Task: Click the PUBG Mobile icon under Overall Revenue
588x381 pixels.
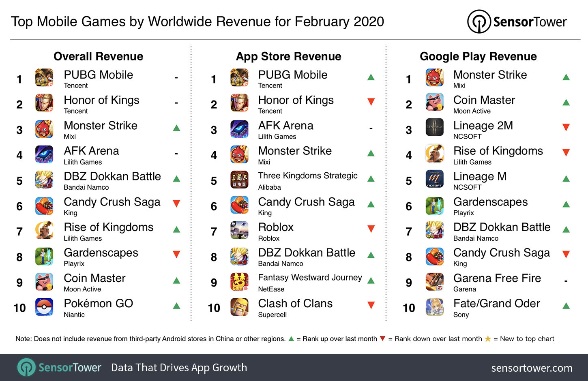Action: coord(44,78)
